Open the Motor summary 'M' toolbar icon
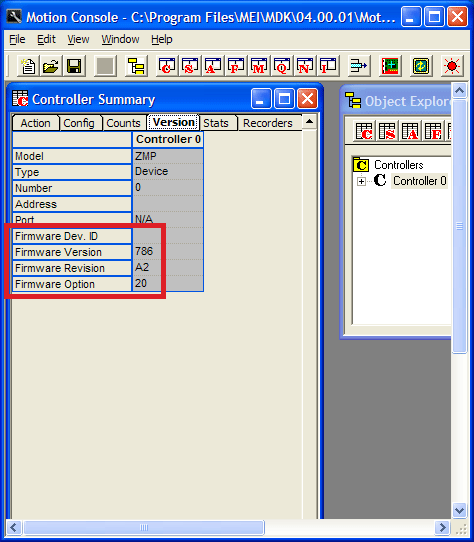This screenshot has width=474, height=542. 259,66
